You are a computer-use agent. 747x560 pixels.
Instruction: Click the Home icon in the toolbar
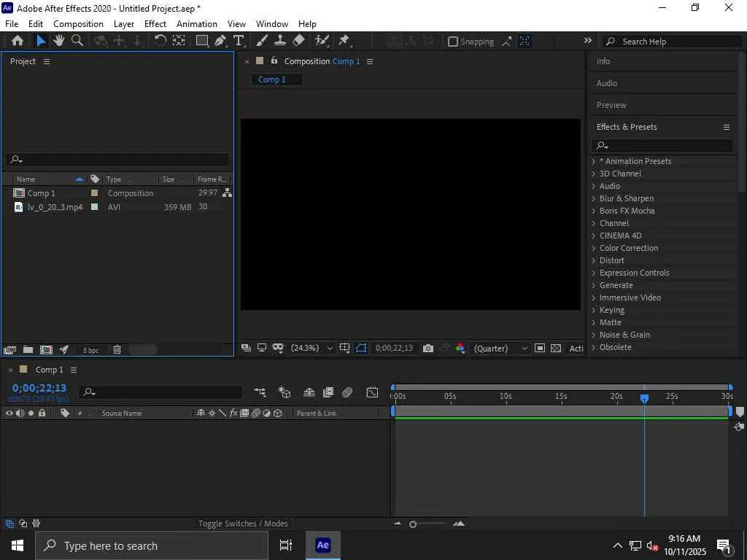click(18, 41)
